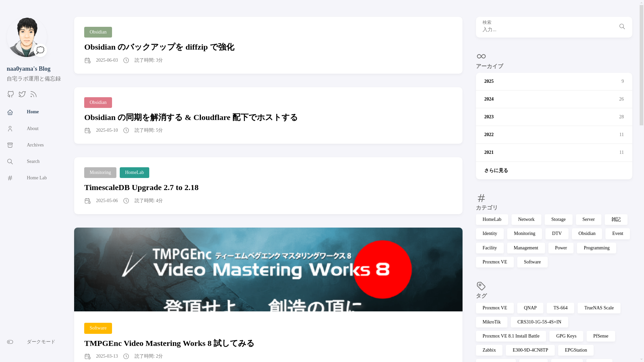The width and height of the screenshot is (644, 362).
Task: Select Power category
Action: pyautogui.click(x=561, y=248)
